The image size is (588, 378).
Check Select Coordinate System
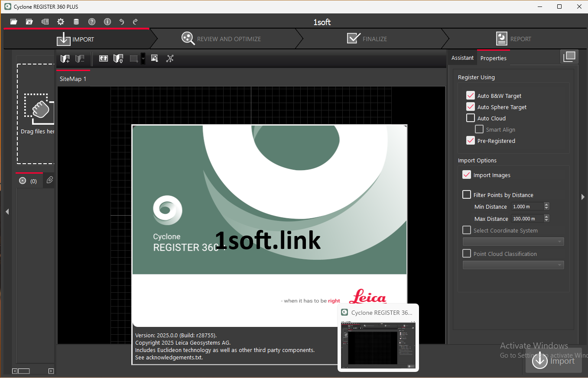tap(467, 230)
